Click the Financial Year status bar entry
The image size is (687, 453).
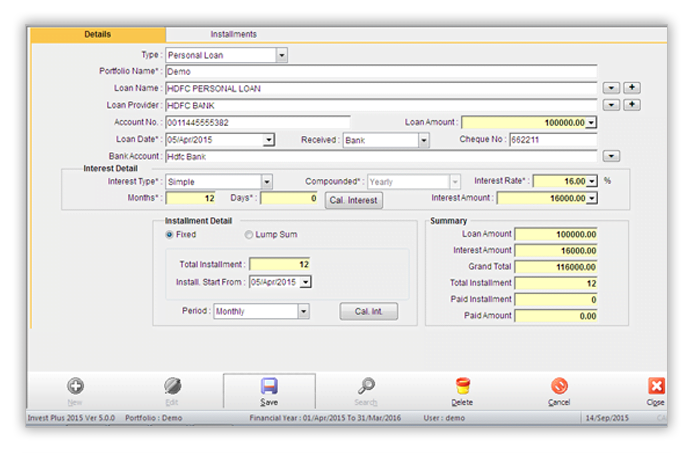(325, 418)
